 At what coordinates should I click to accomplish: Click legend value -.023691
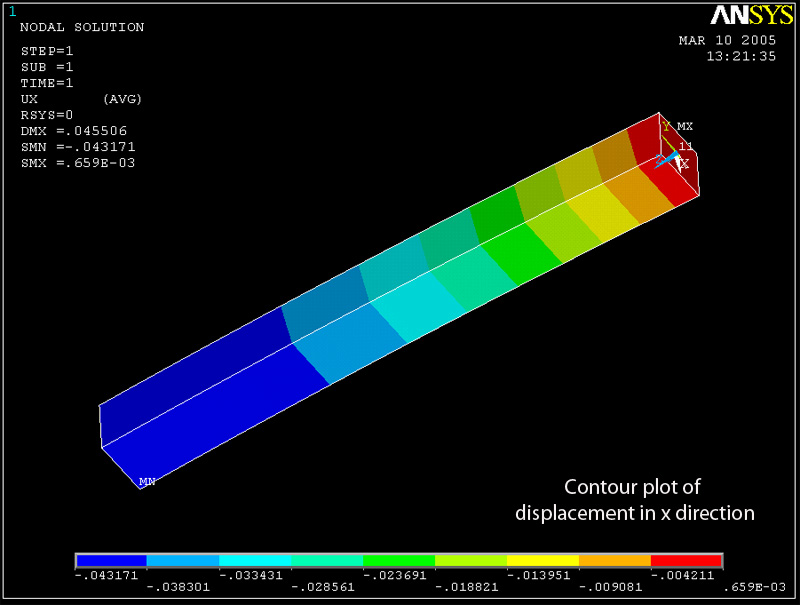point(394,575)
